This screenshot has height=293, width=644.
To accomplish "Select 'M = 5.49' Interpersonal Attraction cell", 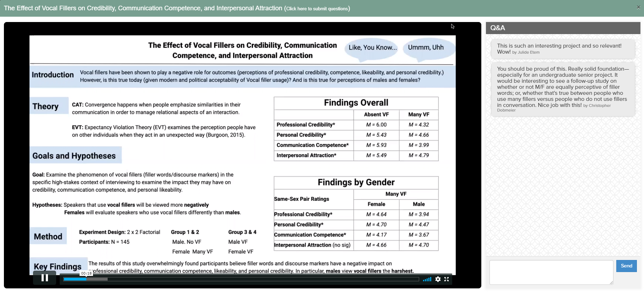I will pos(377,156).
